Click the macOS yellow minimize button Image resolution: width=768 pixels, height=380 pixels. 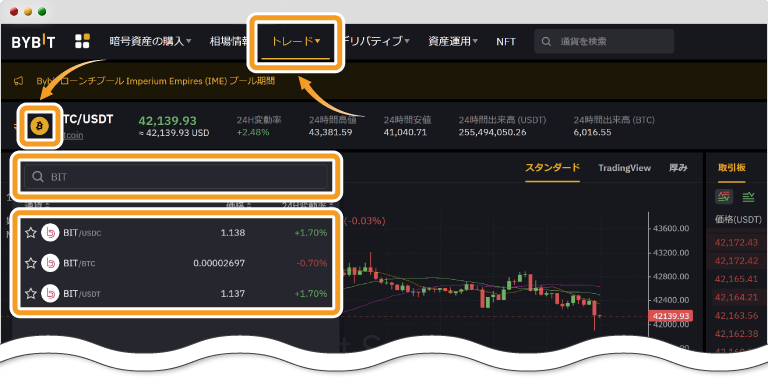[28, 11]
